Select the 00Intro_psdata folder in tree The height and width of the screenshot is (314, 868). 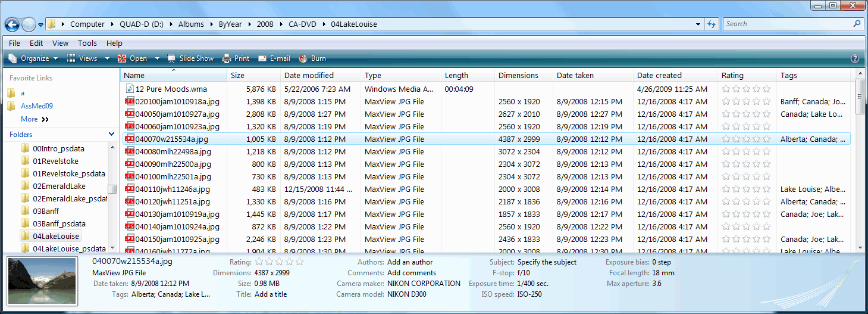pos(58,148)
